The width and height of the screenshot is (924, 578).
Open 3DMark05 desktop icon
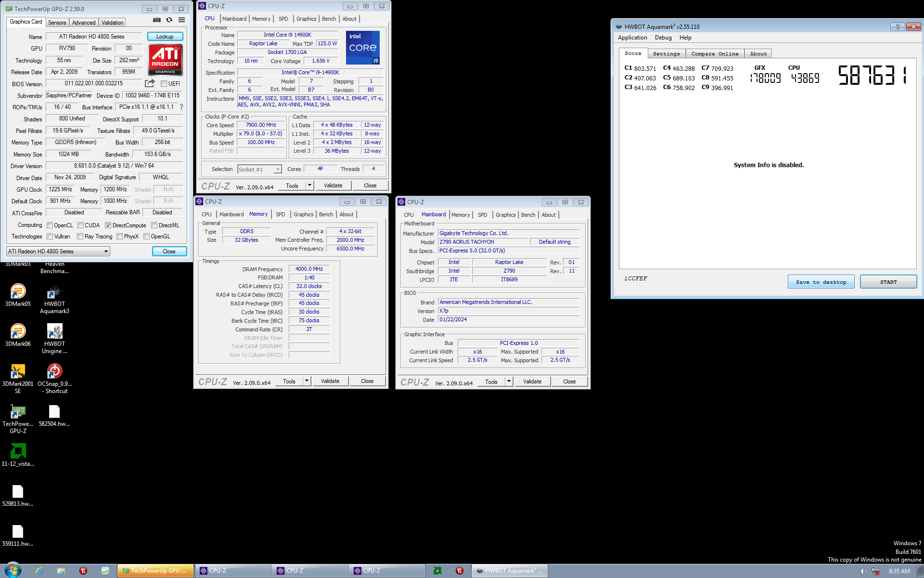(18, 295)
